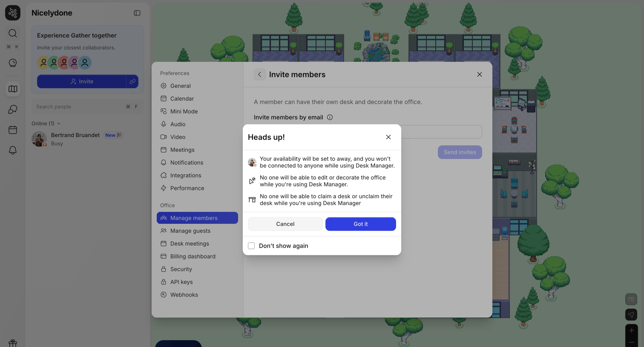Check the Don't show again checkbox
The image size is (644, 347).
[251, 246]
